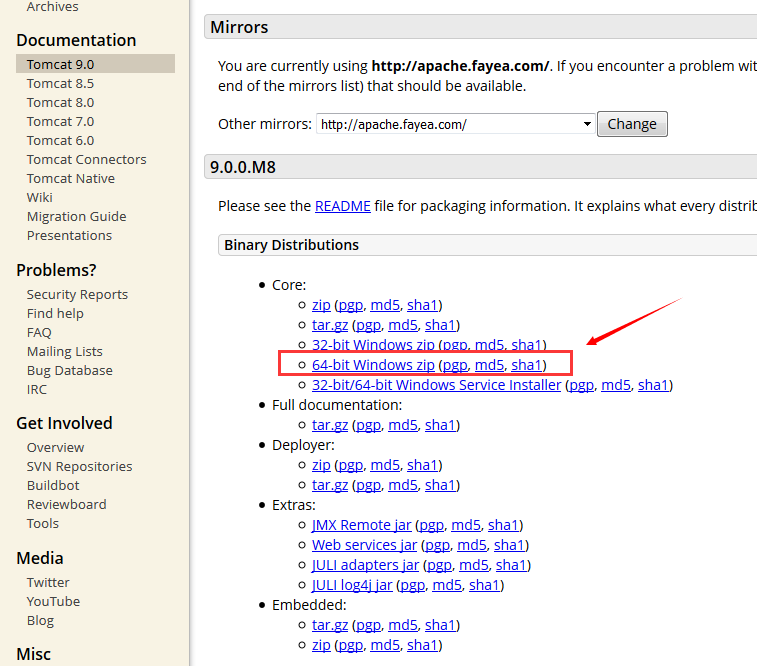This screenshot has width=757, height=666.
Task: Open 32-bit/64-bit Windows Service Installer link
Action: click(436, 385)
